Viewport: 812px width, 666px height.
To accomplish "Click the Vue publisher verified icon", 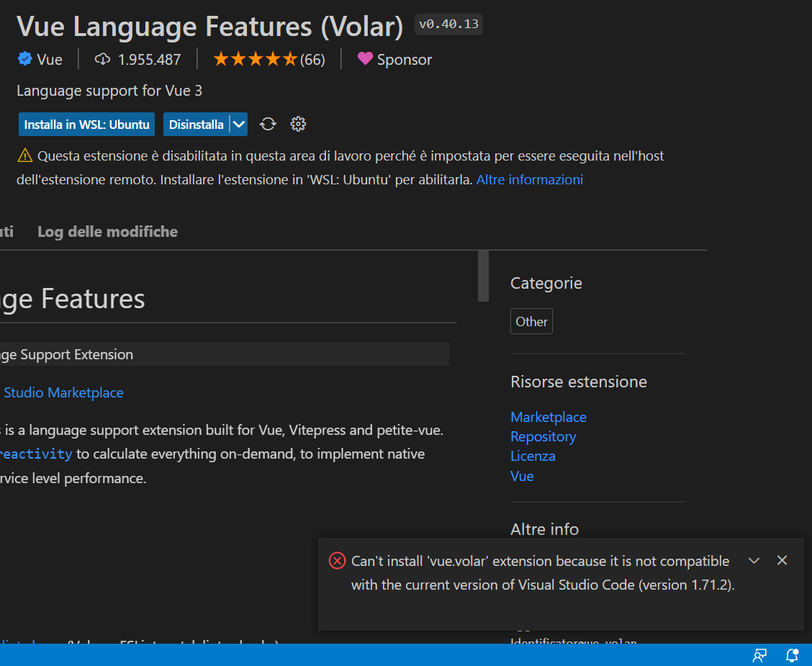I will tap(22, 59).
